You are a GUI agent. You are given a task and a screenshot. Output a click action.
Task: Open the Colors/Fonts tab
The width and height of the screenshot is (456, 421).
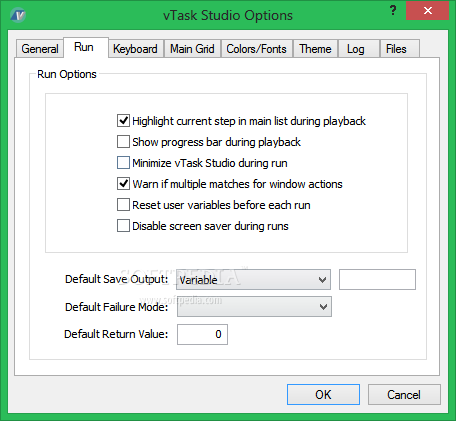pos(256,49)
